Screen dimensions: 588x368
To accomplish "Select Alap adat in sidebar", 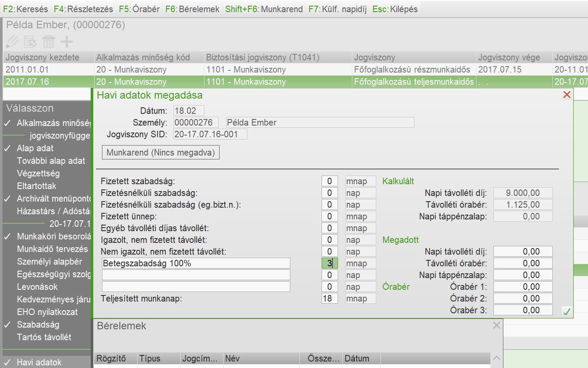I will (35, 148).
